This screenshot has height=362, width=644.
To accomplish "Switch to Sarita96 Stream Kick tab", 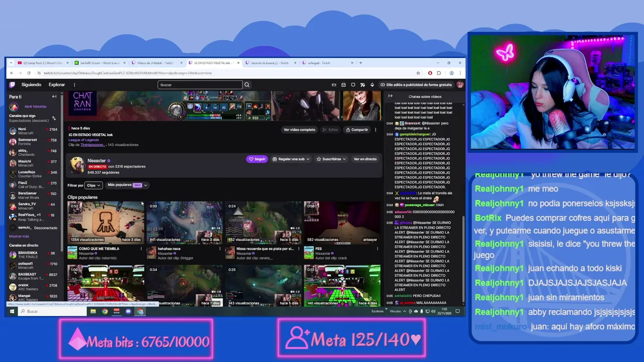I will (x=100, y=63).
